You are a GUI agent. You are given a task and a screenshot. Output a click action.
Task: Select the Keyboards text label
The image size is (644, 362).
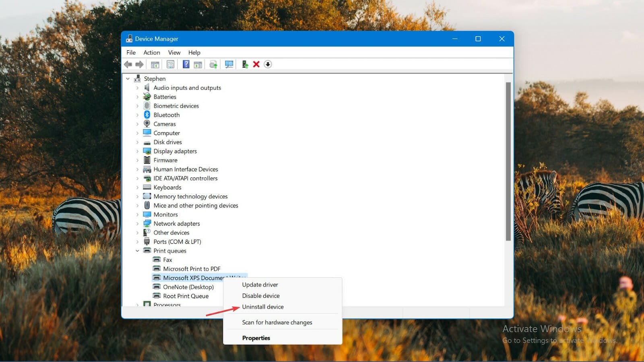[167, 187]
